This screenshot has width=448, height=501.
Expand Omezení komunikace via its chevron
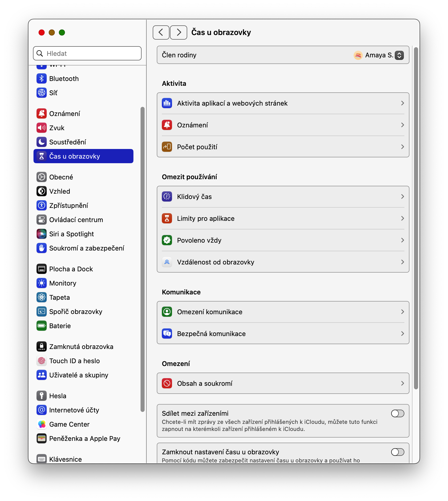[x=402, y=312]
